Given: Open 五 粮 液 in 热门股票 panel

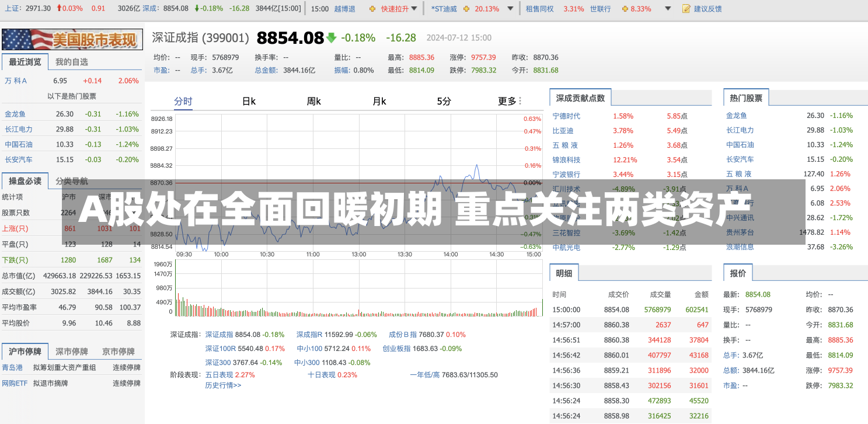Looking at the screenshot, I should tap(739, 173).
